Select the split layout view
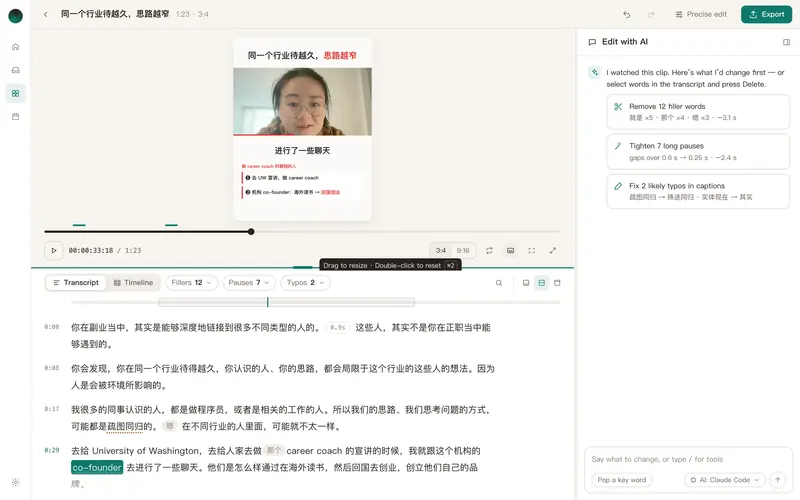The width and height of the screenshot is (800, 500). [541, 283]
